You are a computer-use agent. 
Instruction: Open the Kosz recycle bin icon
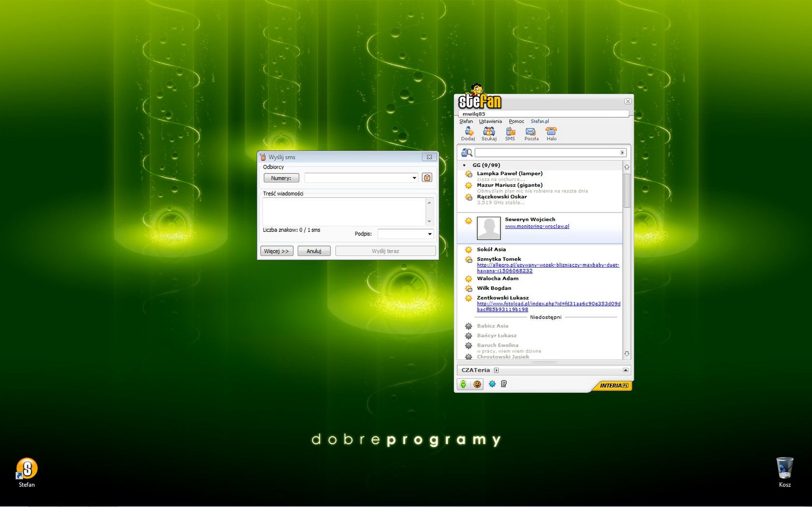[784, 473]
